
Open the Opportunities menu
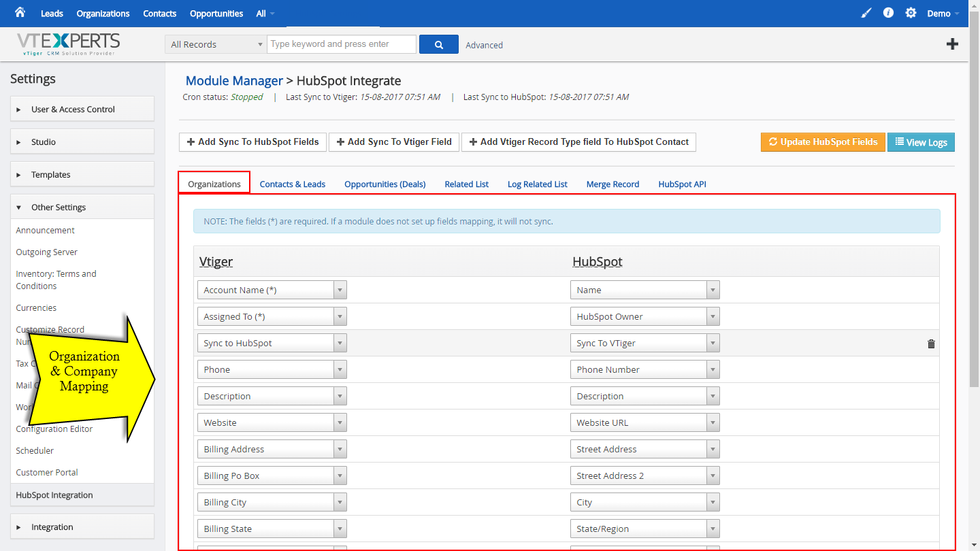(216, 14)
